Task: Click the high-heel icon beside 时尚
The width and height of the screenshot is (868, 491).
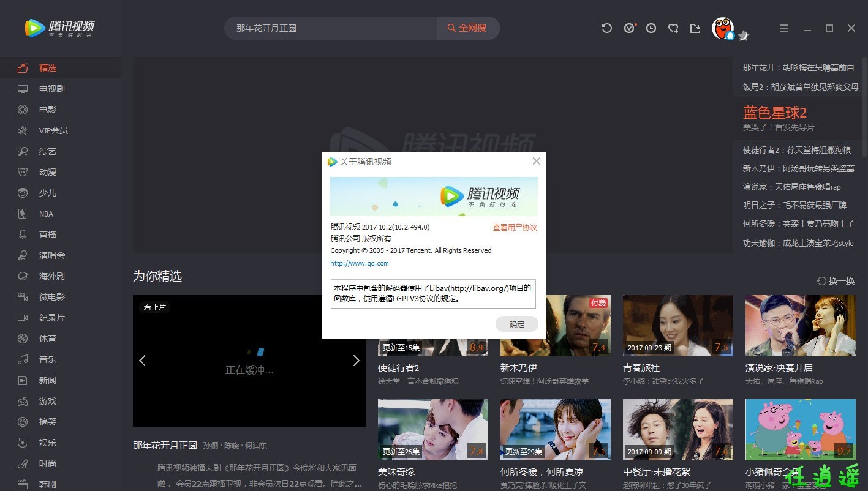Action: tap(23, 463)
